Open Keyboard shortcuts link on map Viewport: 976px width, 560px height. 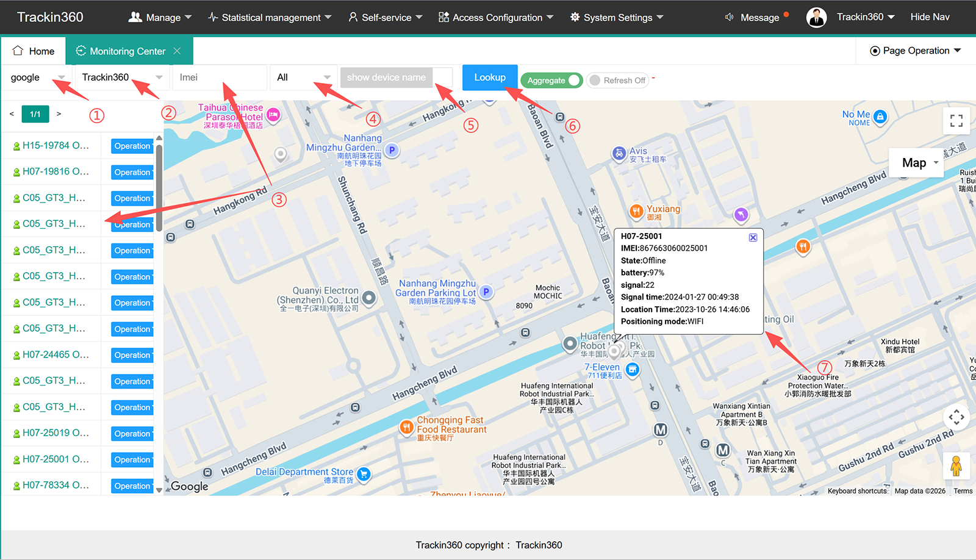click(857, 491)
